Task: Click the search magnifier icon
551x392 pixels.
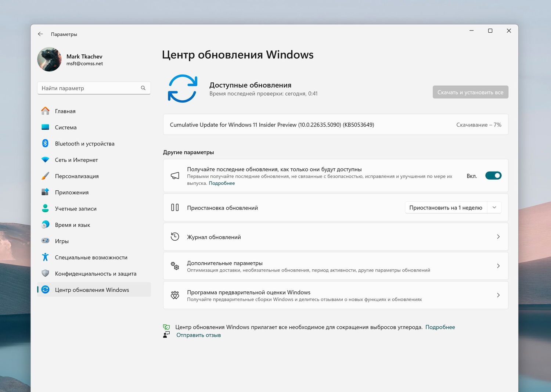Action: 143,88
